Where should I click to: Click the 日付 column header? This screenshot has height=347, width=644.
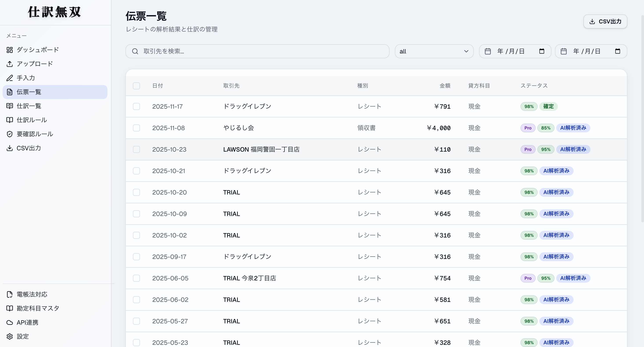click(157, 86)
